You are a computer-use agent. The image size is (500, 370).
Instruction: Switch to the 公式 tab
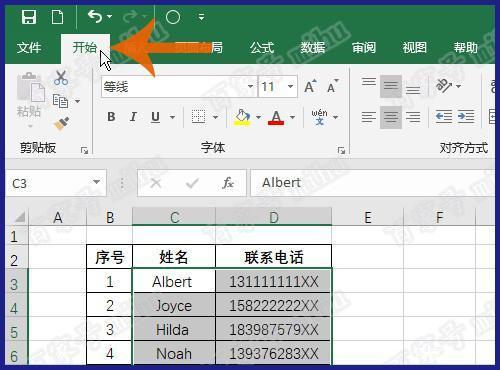pos(262,48)
